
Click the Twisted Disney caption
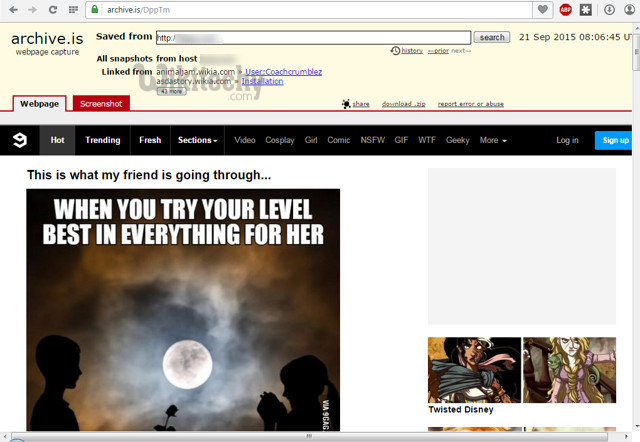coord(461,409)
